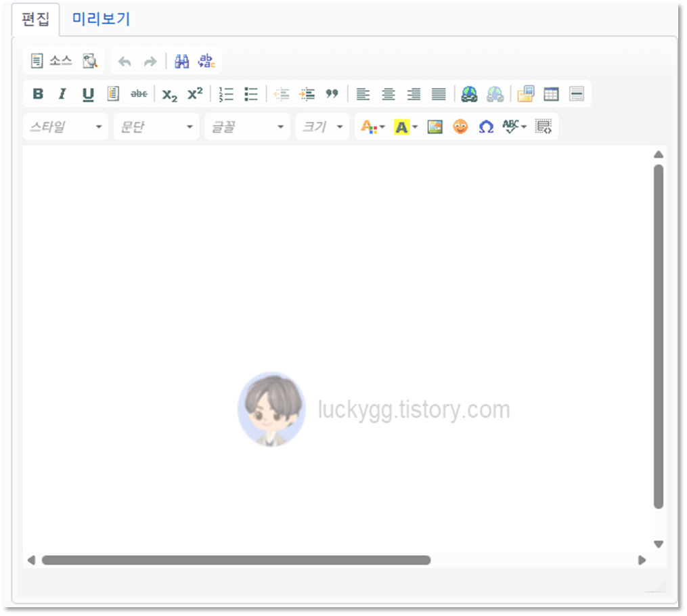687x616 pixels.
Task: Increase the indent
Action: [x=307, y=94]
